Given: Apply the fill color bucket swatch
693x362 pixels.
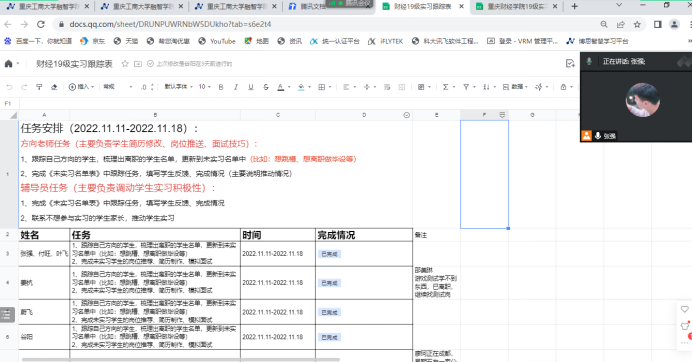Looking at the screenshot, I should point(301,87).
